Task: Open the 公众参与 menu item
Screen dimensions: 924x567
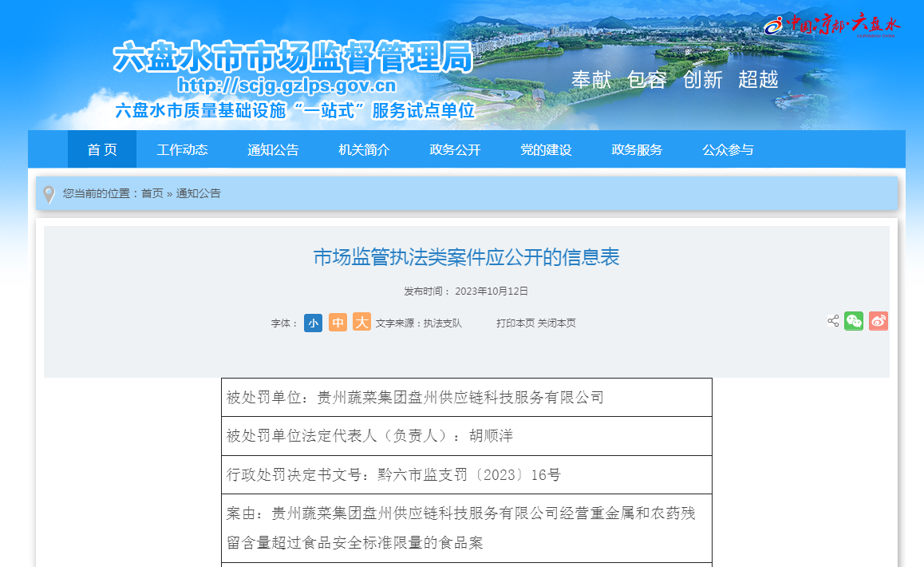Action: [x=728, y=150]
